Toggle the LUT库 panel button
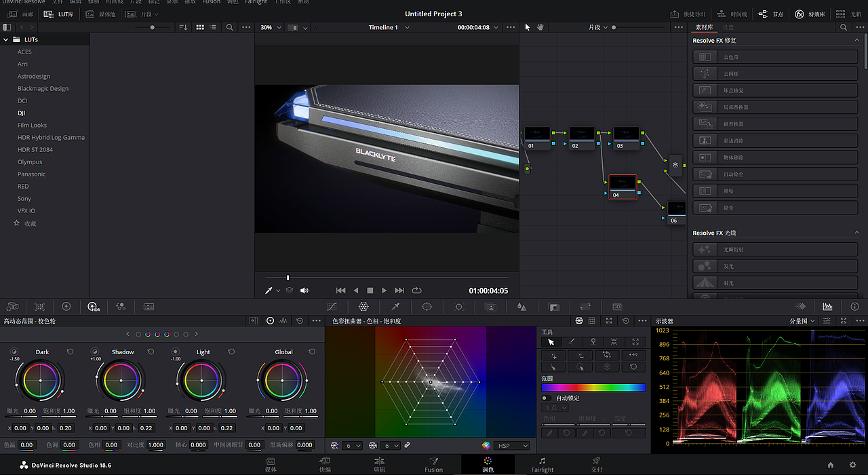The image size is (868, 475). coord(59,14)
